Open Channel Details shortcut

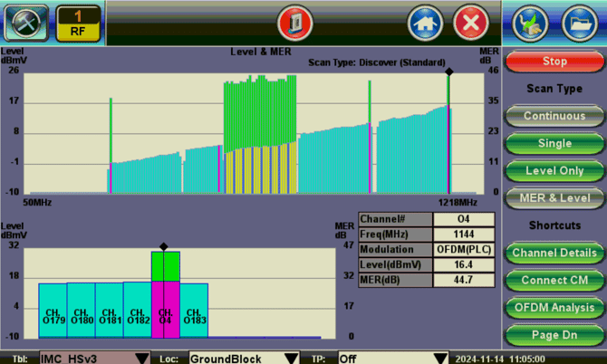[x=554, y=252]
